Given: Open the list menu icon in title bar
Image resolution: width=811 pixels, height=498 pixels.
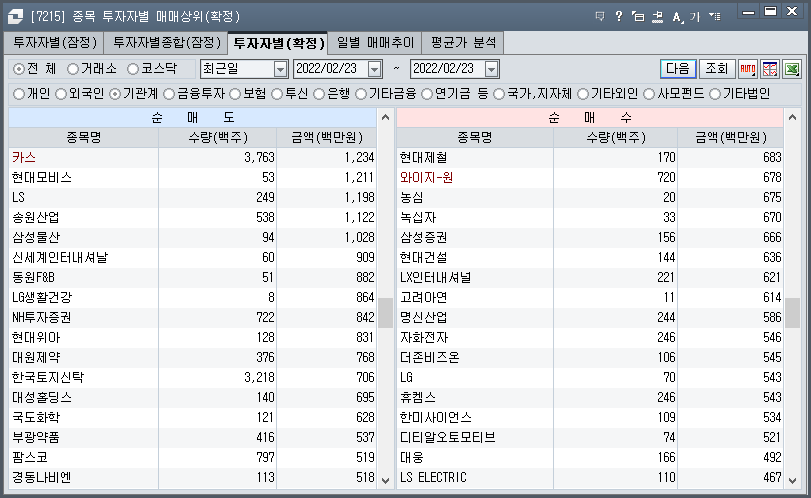Looking at the screenshot, I should [715, 17].
